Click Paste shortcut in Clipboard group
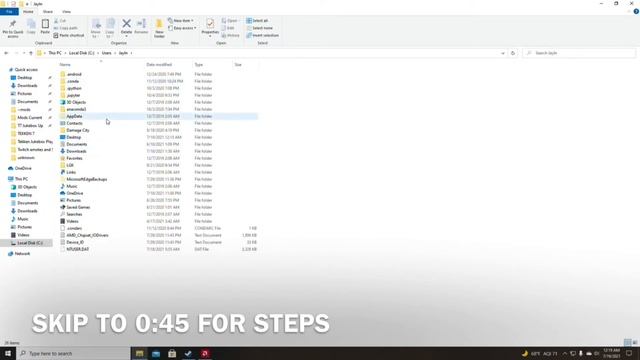Screen dimensions: 640x360 [x=69, y=36]
